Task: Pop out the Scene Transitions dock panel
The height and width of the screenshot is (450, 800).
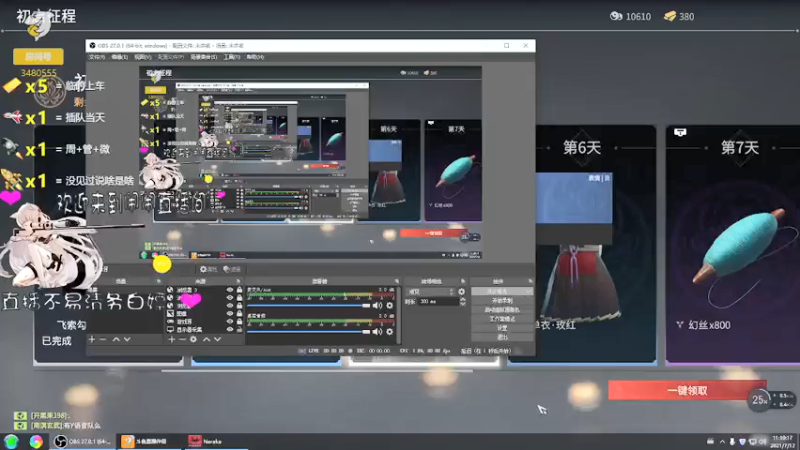Action: coord(463,281)
